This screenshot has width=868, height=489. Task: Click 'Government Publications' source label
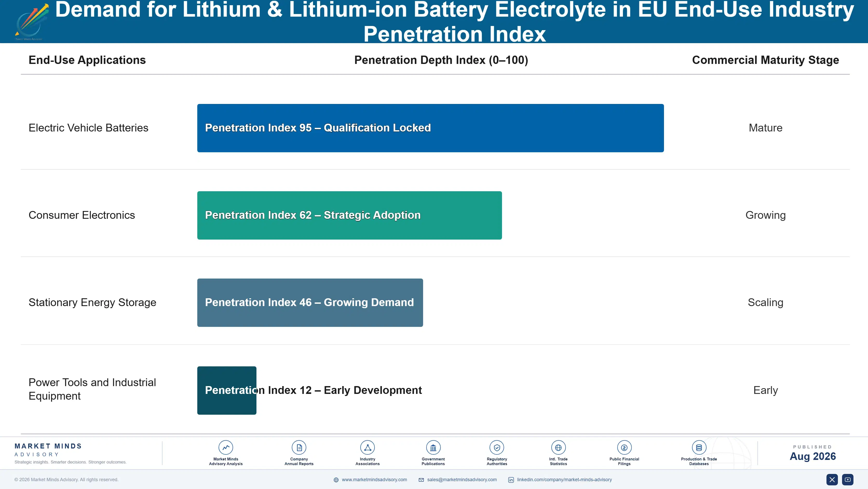click(x=433, y=461)
